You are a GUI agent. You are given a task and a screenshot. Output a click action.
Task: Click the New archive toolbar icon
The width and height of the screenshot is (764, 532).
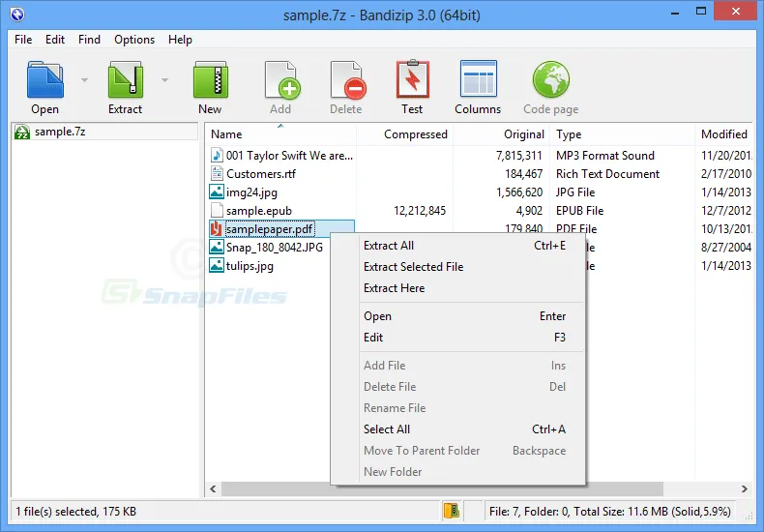tap(211, 79)
